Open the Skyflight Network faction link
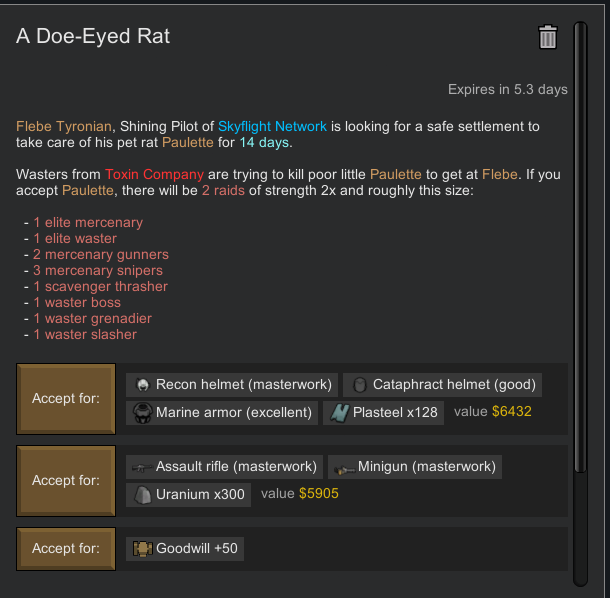Viewport: 610px width, 598px height. pyautogui.click(x=272, y=127)
